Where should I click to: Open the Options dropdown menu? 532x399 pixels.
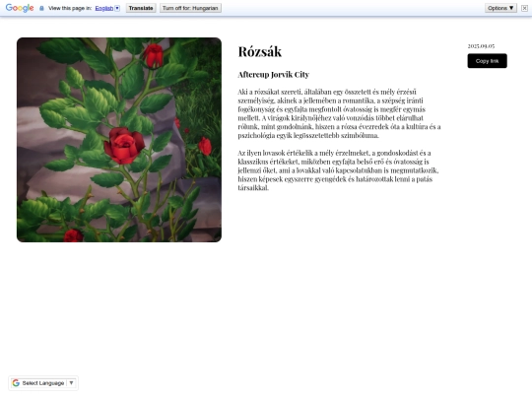point(500,8)
